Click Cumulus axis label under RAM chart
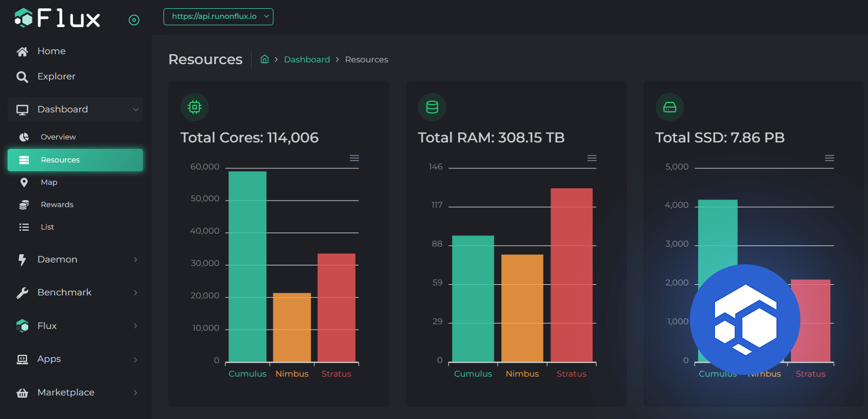This screenshot has height=419, width=868. [x=473, y=374]
